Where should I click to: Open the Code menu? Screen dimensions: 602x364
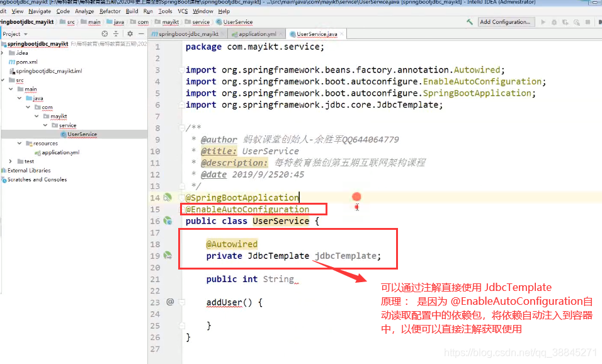coord(63,11)
